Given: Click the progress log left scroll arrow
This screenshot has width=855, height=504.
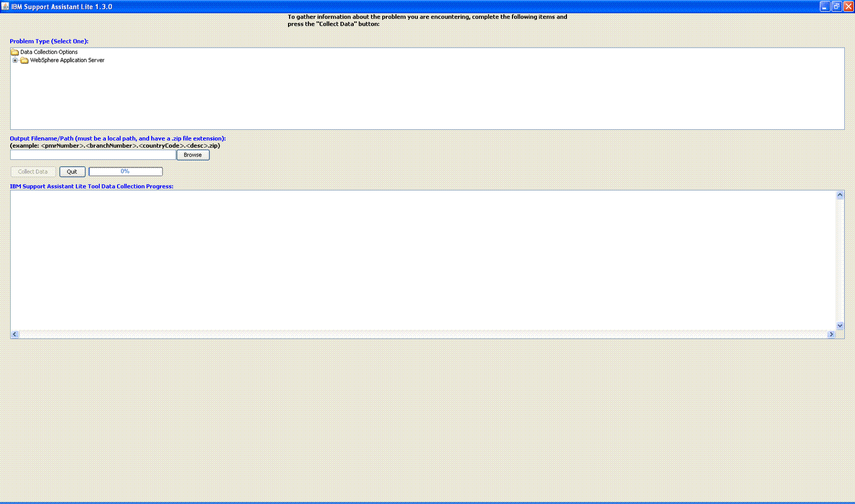Looking at the screenshot, I should click(x=15, y=334).
